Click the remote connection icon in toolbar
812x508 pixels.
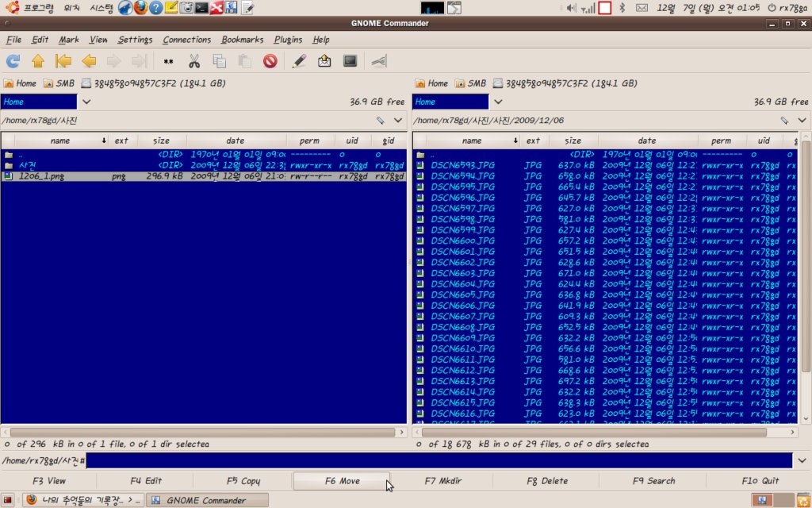[379, 62]
